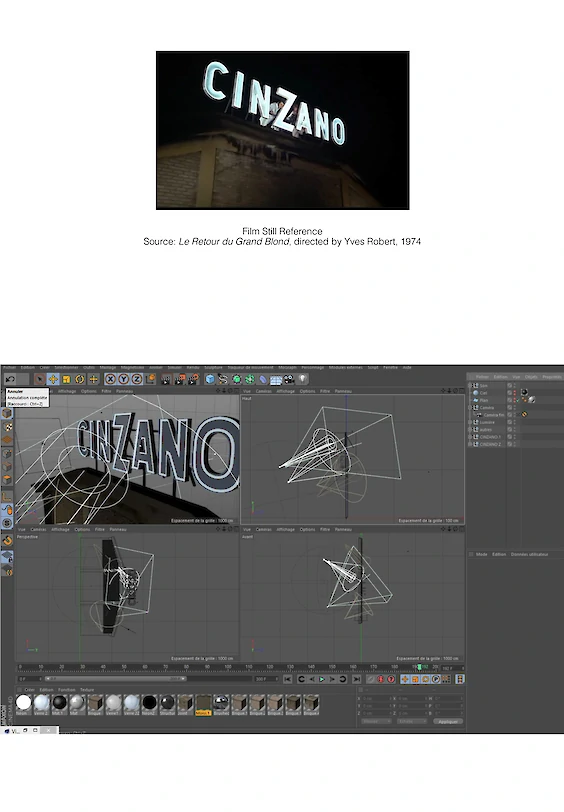Open the Données utilisateur attribute menu

(x=529, y=554)
